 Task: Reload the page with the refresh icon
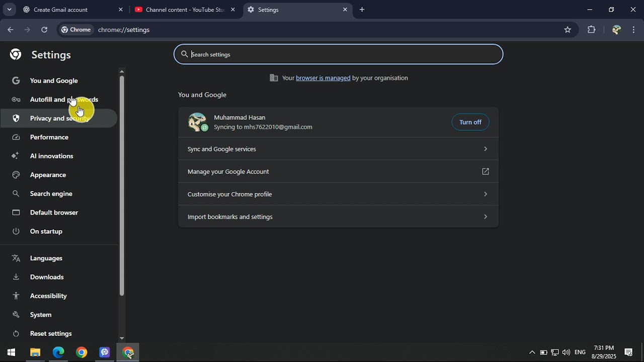(44, 30)
